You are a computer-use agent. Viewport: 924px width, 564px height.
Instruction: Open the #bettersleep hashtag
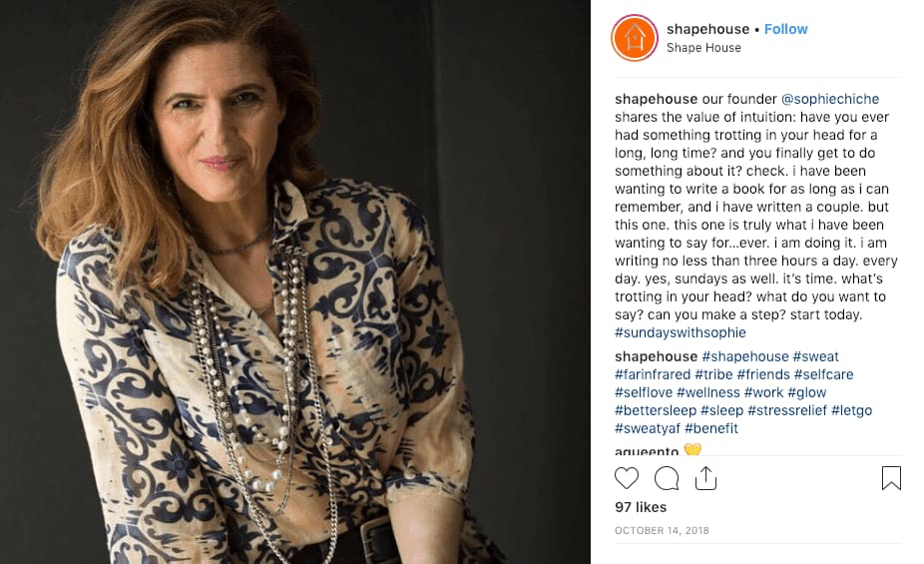pyautogui.click(x=656, y=410)
